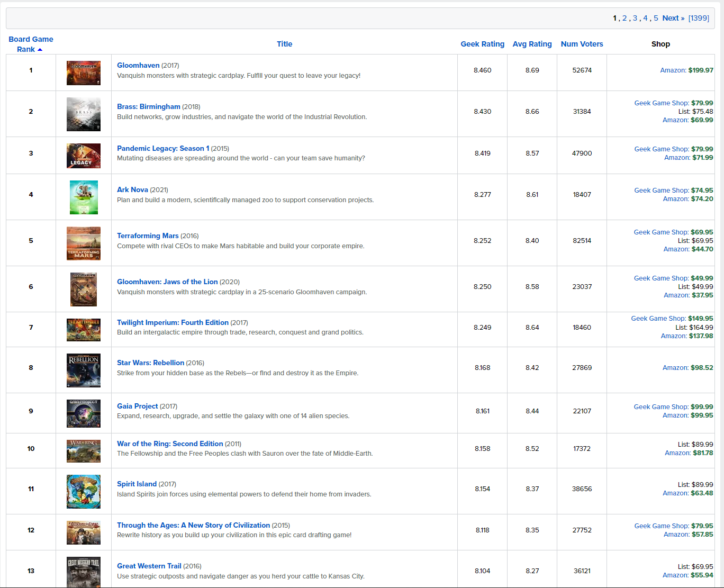The width and height of the screenshot is (724, 588).
Task: Click the Next » pagination link
Action: [x=673, y=18]
